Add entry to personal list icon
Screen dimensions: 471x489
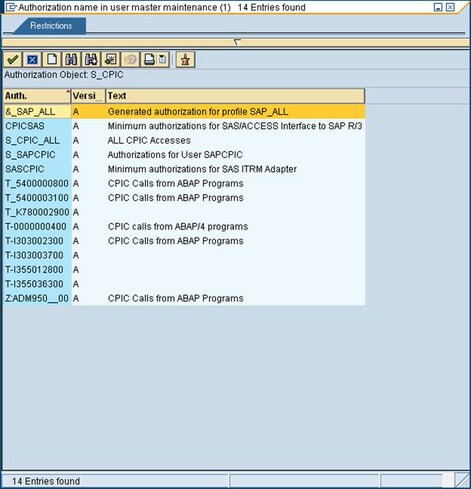tap(110, 60)
